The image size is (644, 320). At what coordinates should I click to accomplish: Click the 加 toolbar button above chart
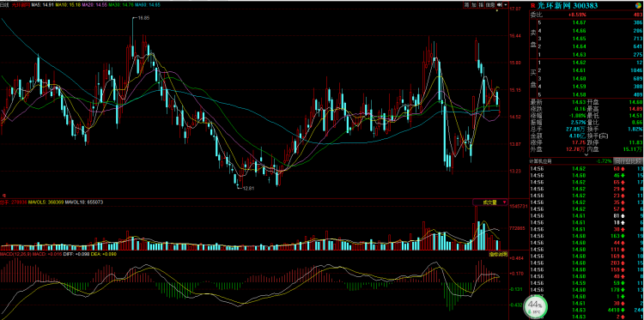pos(474,5)
